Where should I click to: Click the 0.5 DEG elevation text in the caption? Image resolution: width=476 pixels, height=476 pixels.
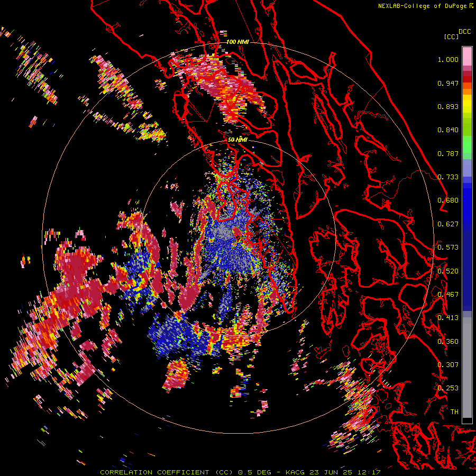pos(254,472)
